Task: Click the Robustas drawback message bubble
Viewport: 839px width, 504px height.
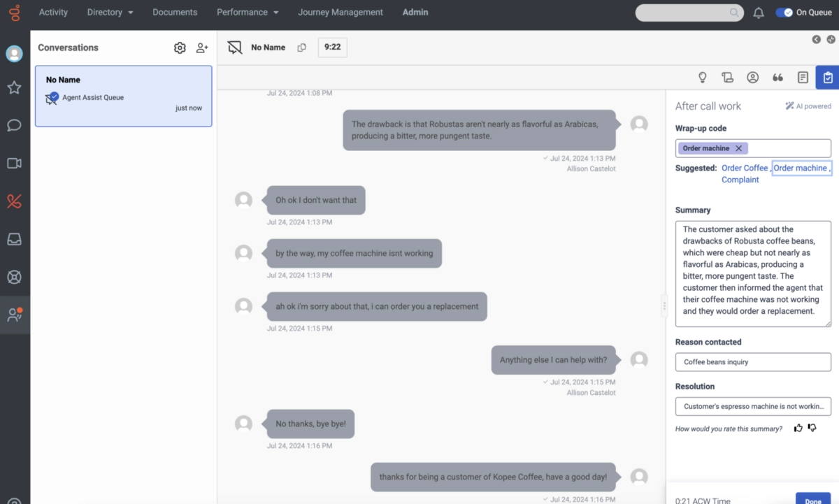Action: pyautogui.click(x=479, y=130)
